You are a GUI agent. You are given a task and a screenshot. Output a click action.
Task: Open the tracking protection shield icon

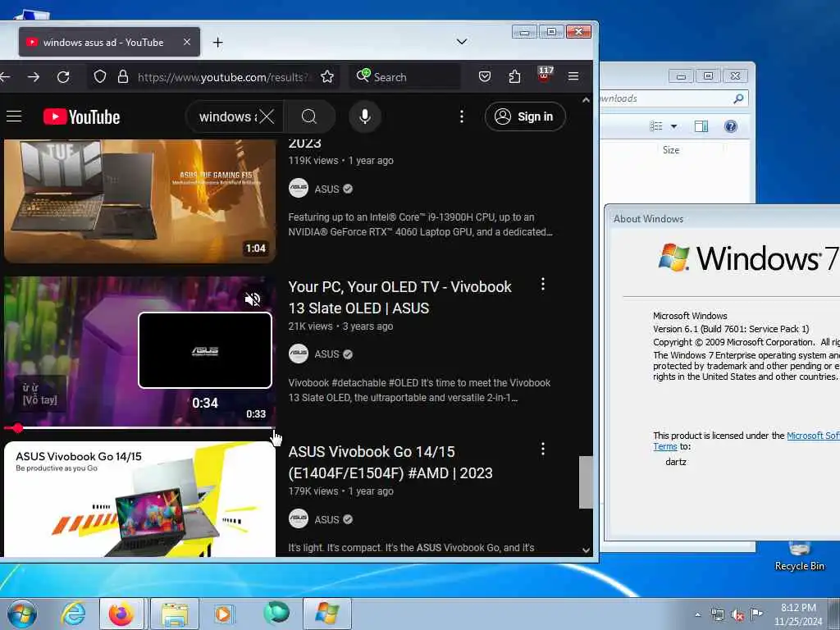(x=99, y=76)
